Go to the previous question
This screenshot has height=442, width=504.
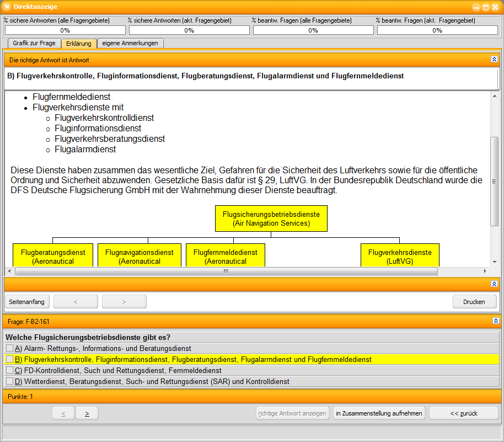click(x=63, y=413)
